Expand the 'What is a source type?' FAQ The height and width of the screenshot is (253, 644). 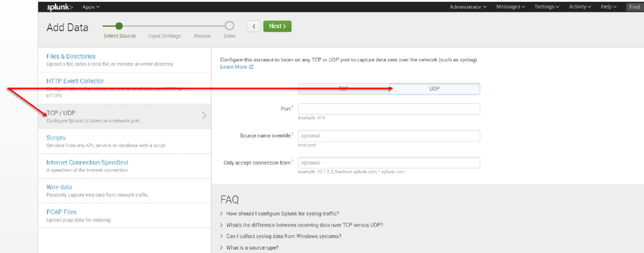252,248
